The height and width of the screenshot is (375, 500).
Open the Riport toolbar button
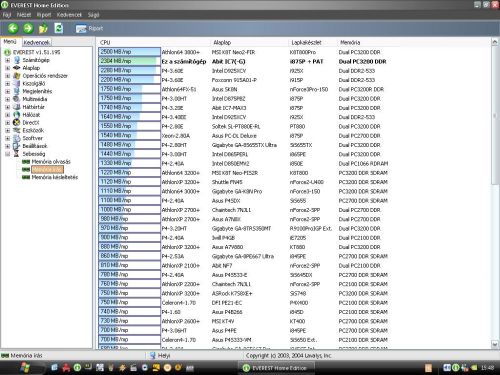coord(89,29)
